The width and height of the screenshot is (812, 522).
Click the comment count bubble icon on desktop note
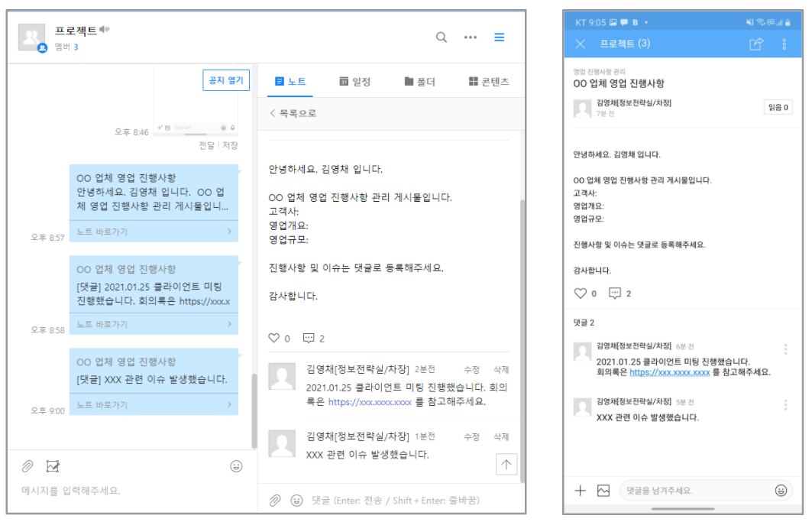[309, 338]
